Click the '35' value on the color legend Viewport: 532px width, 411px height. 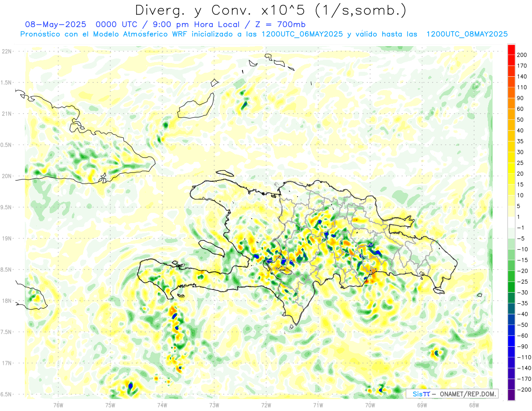point(521,141)
